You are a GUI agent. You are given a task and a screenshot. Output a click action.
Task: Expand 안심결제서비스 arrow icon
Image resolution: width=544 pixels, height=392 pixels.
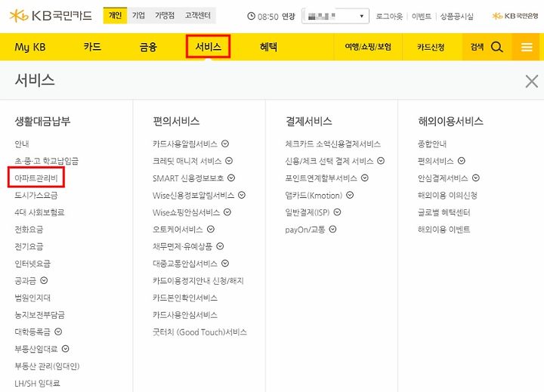[x=476, y=177]
